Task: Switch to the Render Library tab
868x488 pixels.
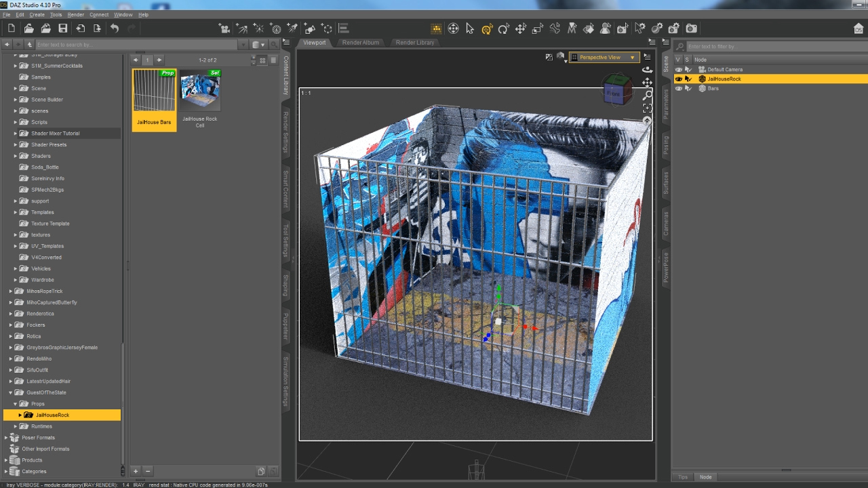Action: pyautogui.click(x=415, y=43)
